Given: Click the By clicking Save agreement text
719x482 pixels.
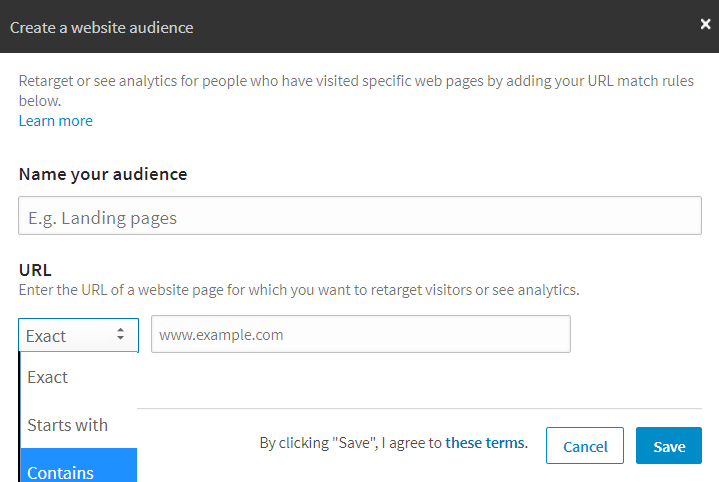Looking at the screenshot, I should [350, 443].
